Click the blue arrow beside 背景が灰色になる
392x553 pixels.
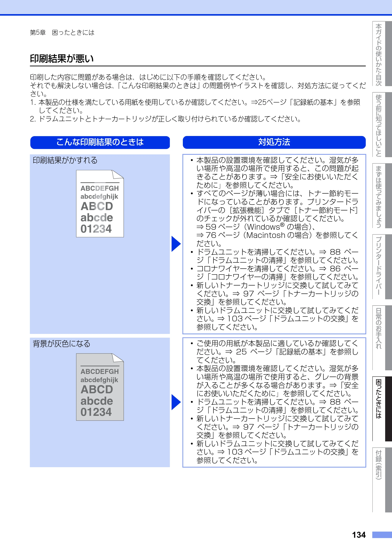[176, 402]
